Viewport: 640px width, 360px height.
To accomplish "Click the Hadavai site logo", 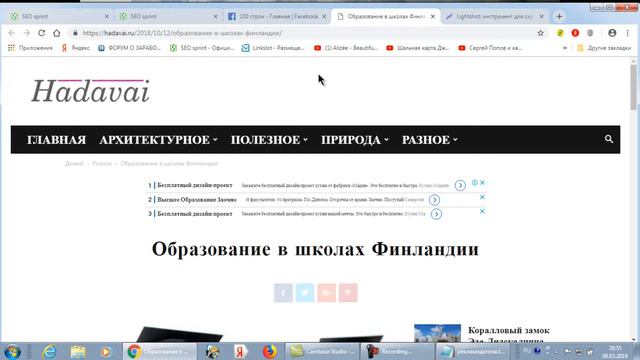I will tap(91, 91).
